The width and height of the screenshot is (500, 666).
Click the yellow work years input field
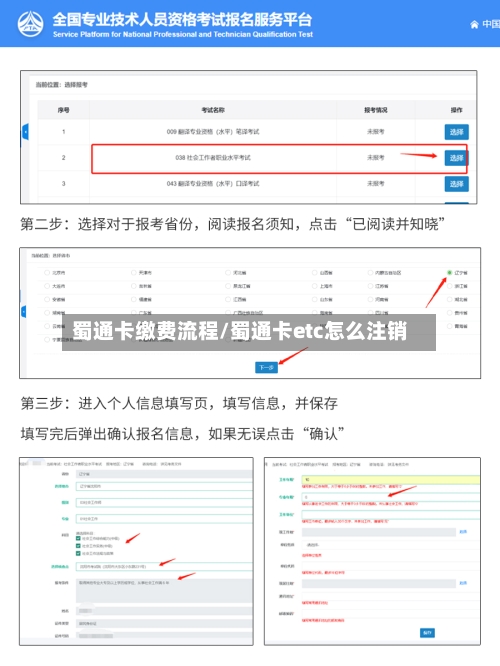click(x=390, y=480)
